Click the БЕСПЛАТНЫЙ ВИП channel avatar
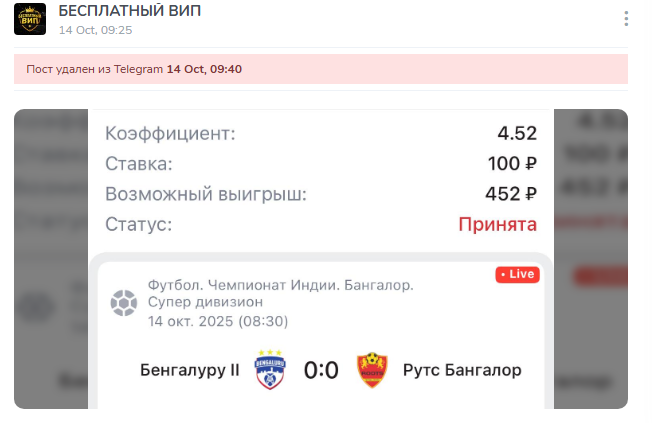652x423 pixels. [x=30, y=19]
